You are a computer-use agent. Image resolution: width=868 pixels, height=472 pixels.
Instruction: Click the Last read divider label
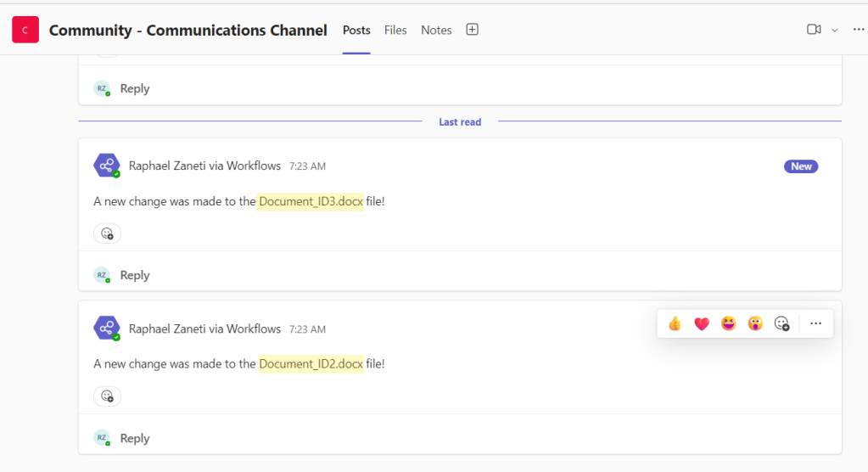tap(460, 122)
